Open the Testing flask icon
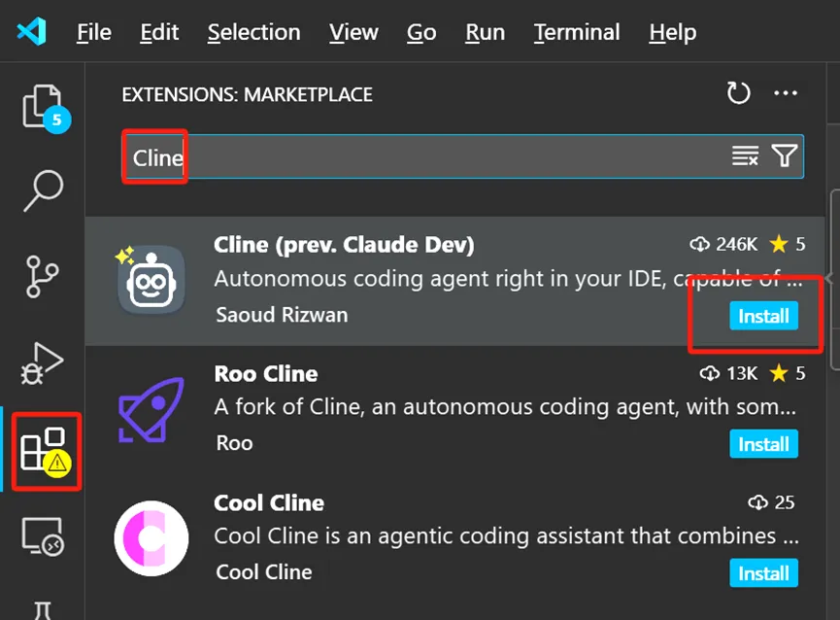 43,611
